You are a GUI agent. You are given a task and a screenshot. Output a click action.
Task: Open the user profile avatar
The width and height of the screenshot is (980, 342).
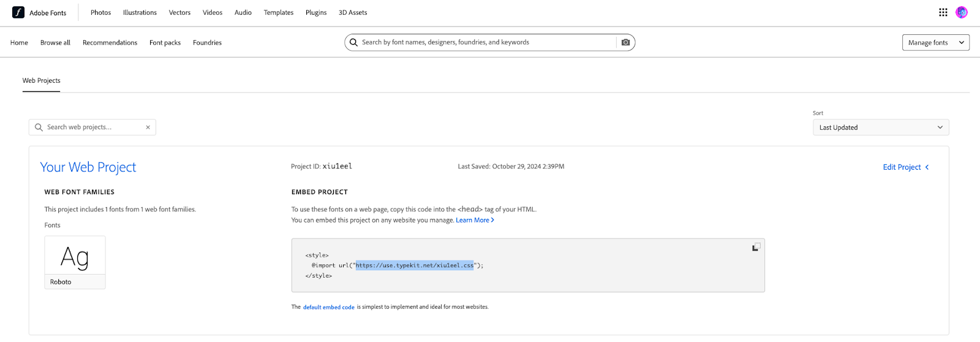click(x=962, y=12)
